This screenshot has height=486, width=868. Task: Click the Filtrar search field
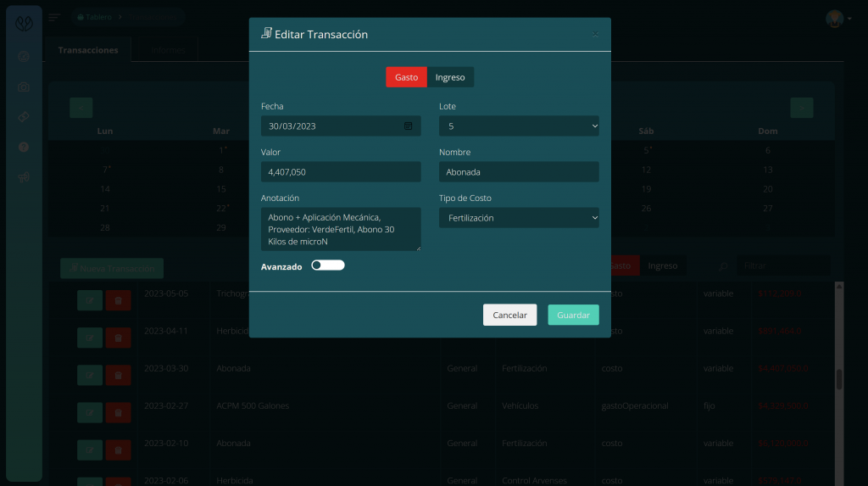click(783, 265)
